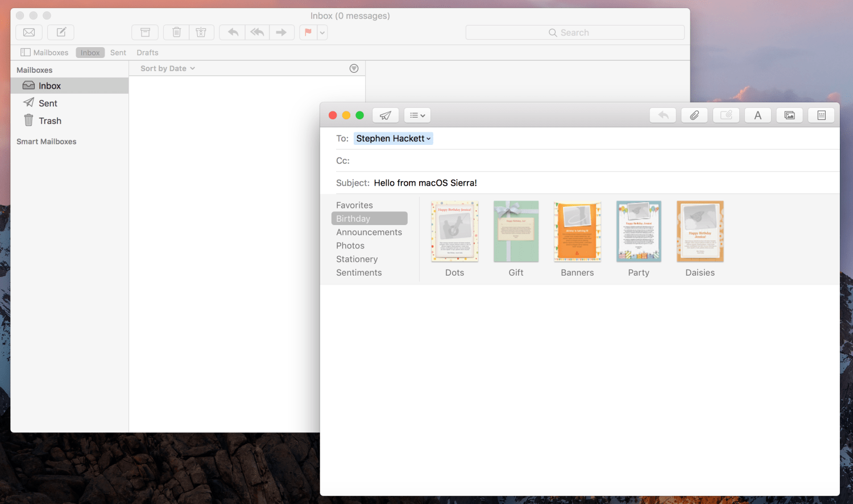Screen dimensions: 853x504
Task: Select the Stationery category in the template list
Action: point(357,259)
